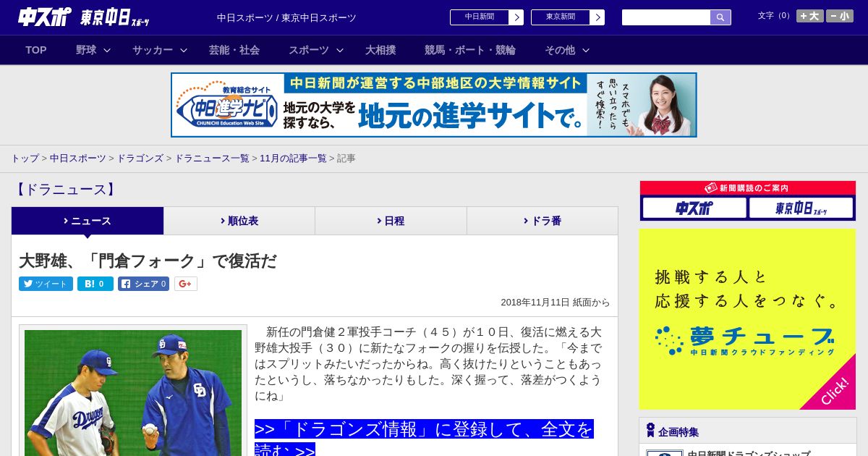Click the 企画特集 ribbon icon
The width and height of the screenshot is (868, 456).
[x=650, y=431]
